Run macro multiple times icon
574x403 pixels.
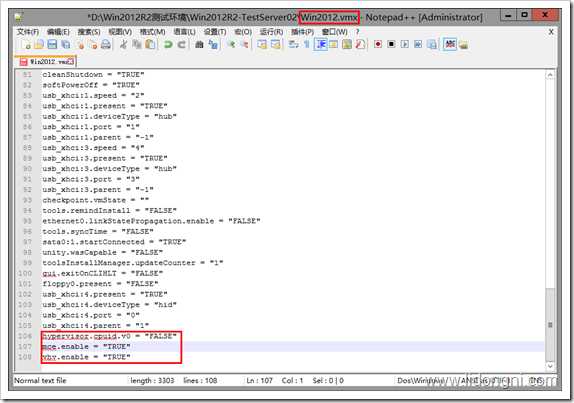tap(418, 44)
